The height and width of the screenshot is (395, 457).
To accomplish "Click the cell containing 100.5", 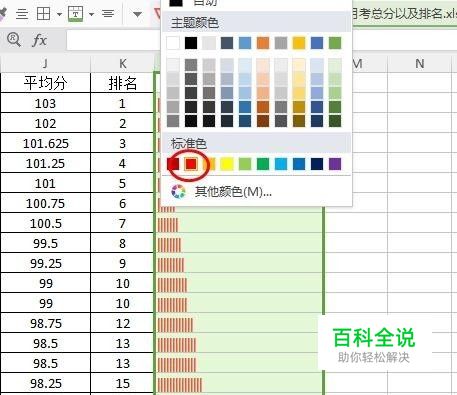I will pos(45,223).
